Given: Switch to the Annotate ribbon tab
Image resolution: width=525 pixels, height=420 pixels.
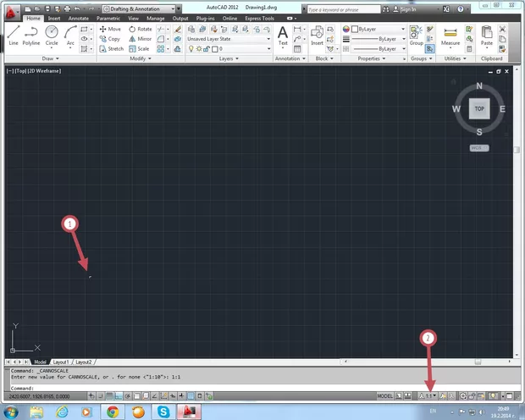Looking at the screenshot, I should click(78, 17).
